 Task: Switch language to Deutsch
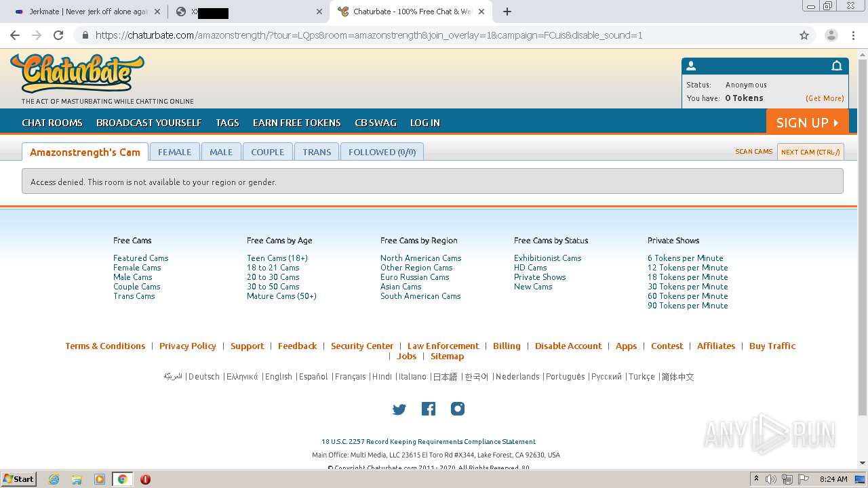coord(204,377)
